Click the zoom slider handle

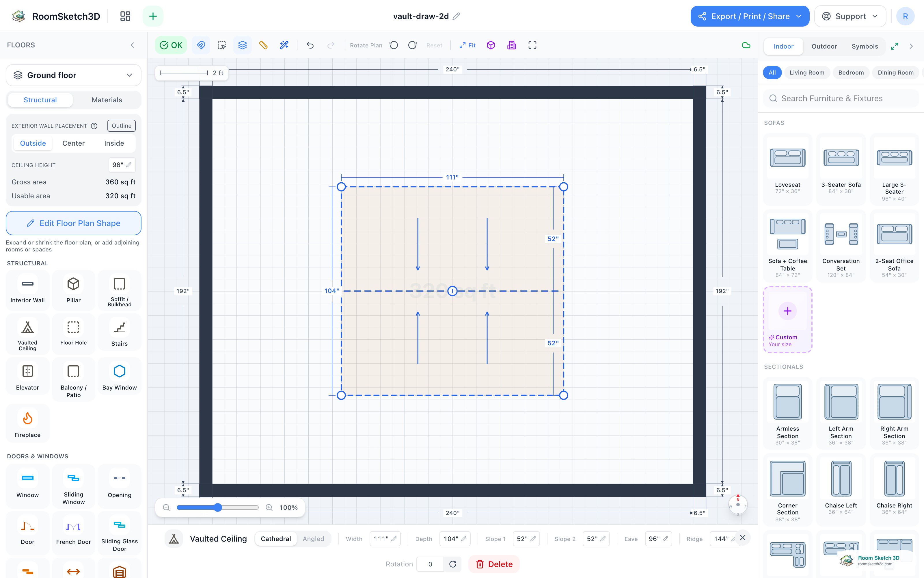pyautogui.click(x=218, y=507)
